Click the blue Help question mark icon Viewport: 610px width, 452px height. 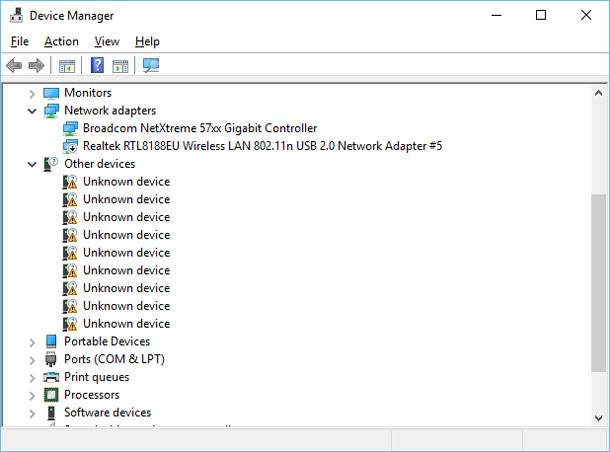point(97,65)
